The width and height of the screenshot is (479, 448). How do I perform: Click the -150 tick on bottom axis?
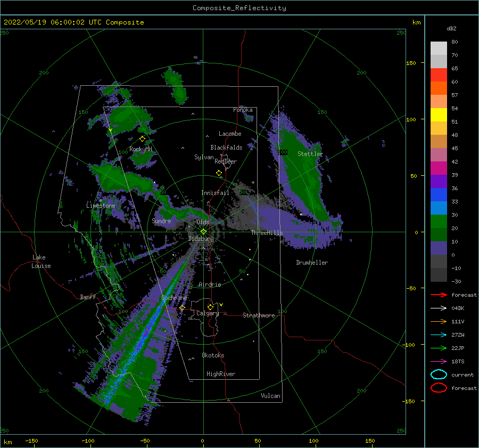31,441
